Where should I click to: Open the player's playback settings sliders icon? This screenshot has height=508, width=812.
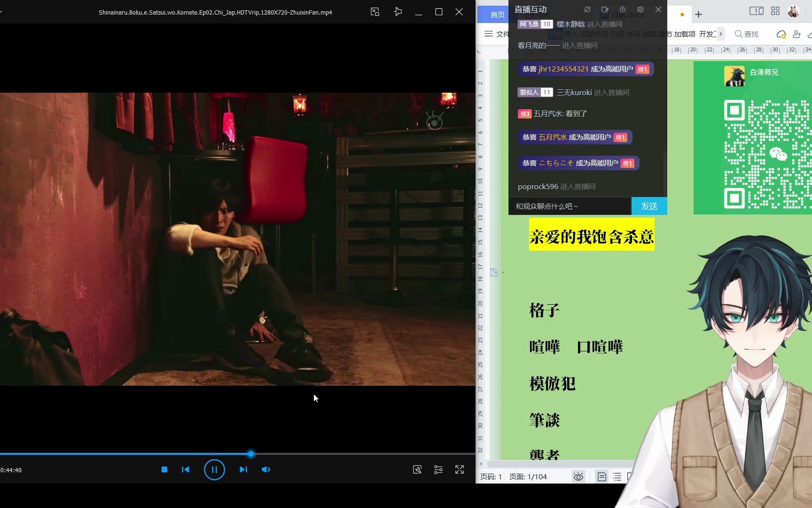[x=438, y=469]
